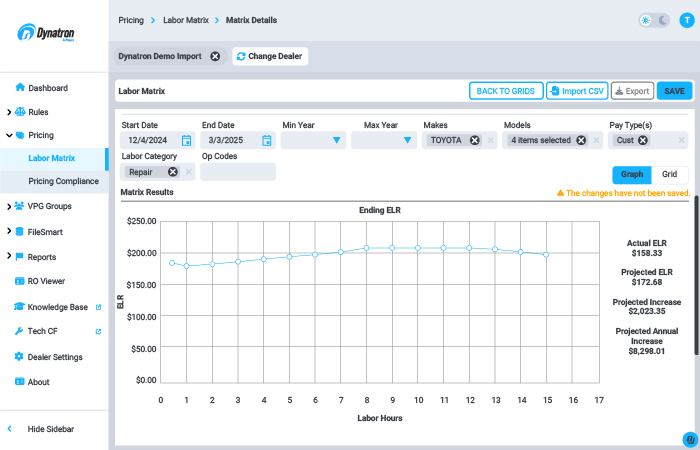The width and height of the screenshot is (700, 450).
Task: Click the Dynatron logo
Action: coord(46,33)
